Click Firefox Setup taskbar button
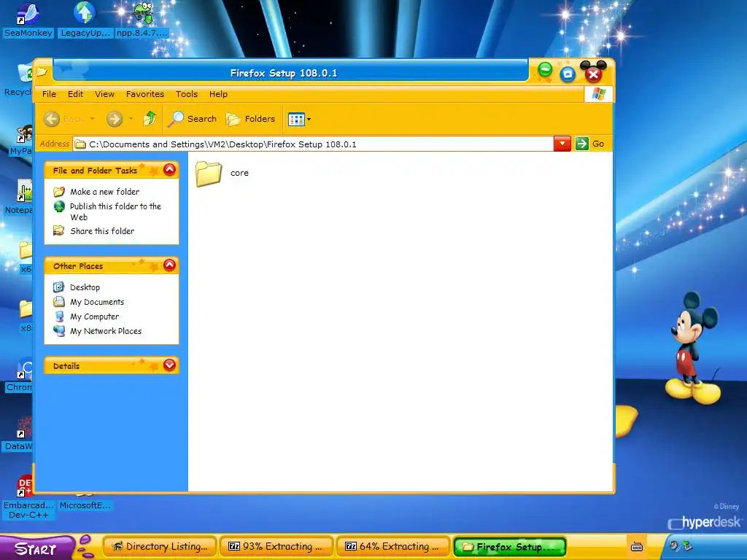The height and width of the screenshot is (560, 747). 510,547
